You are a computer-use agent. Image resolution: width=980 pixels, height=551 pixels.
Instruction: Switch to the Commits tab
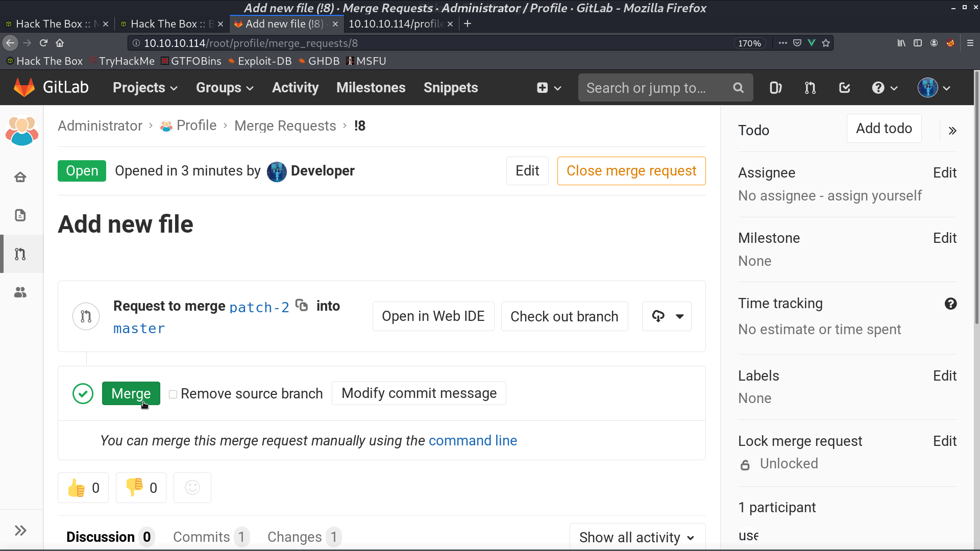tap(211, 537)
